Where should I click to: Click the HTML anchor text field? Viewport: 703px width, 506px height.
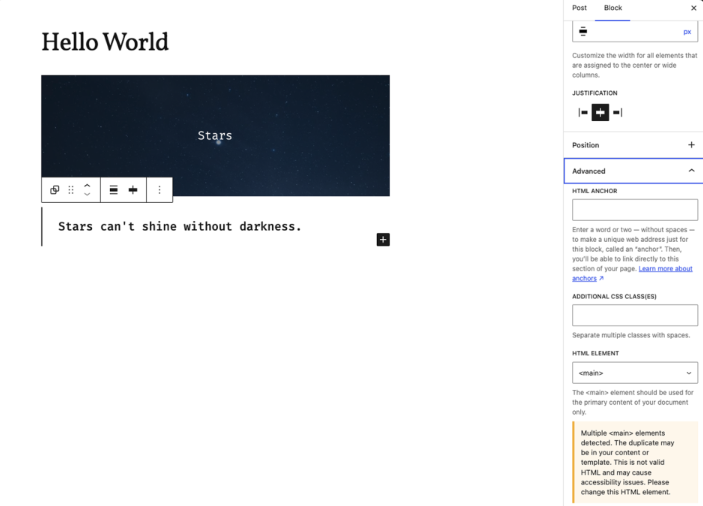coord(635,210)
